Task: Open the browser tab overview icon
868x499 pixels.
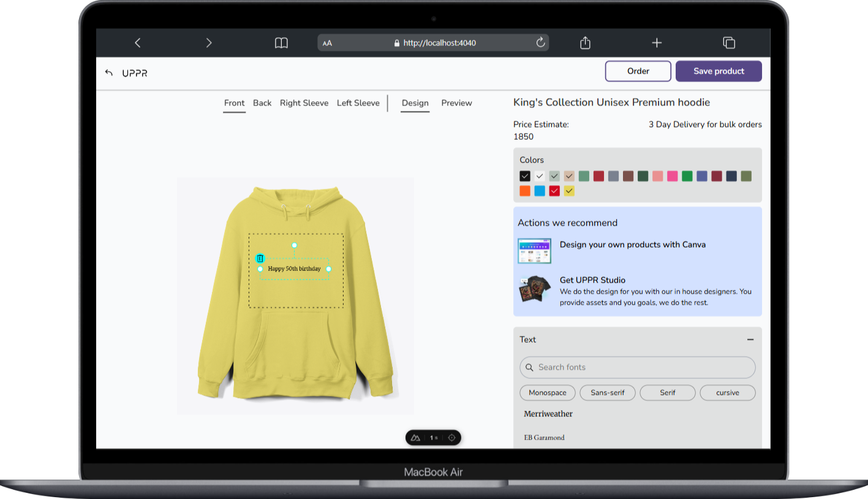Action: pos(728,42)
